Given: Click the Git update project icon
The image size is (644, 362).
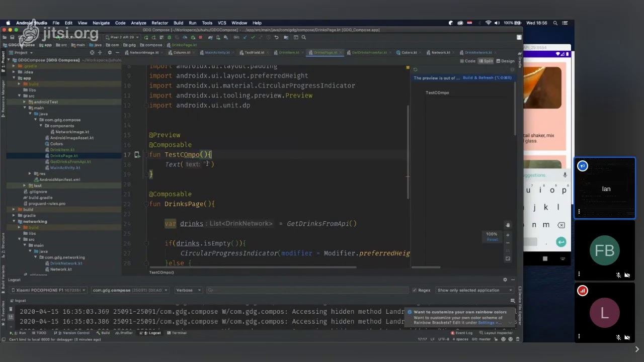Looking at the screenshot, I should [x=245, y=37].
